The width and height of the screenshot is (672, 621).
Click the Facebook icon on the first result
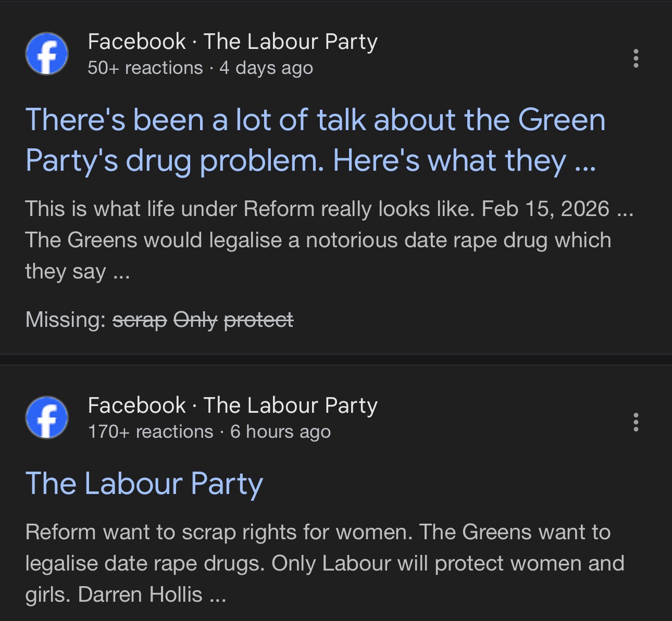[46, 54]
